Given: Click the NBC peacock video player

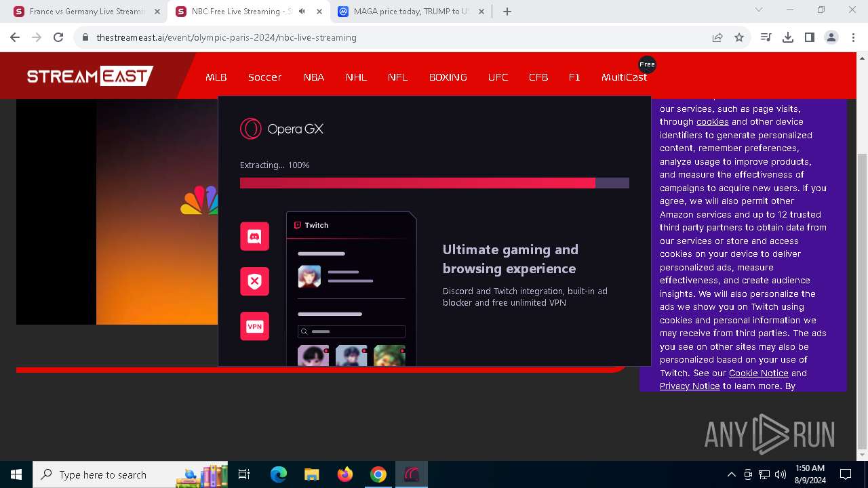Looking at the screenshot, I should [117, 211].
